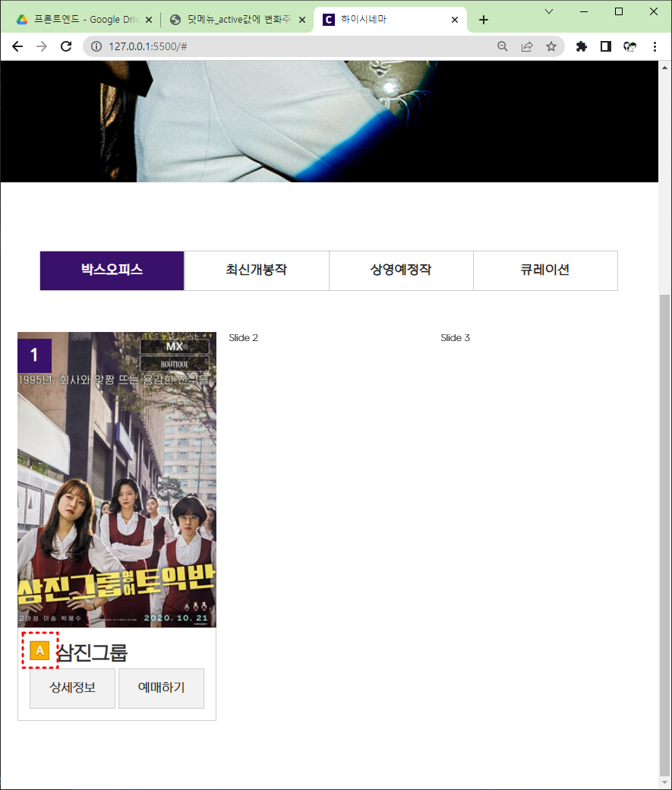Image resolution: width=672 pixels, height=790 pixels.
Task: Focus the address bar URL 127.0.0.1:5500
Action: point(148,46)
